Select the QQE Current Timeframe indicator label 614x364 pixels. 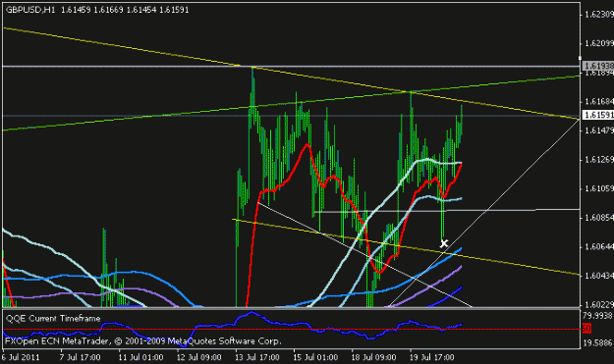point(53,318)
